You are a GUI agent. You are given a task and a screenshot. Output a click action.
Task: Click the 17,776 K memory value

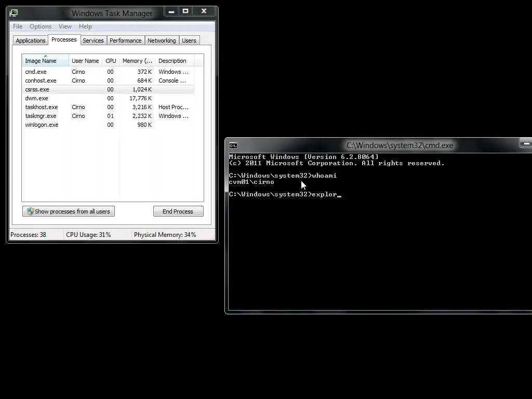point(140,98)
